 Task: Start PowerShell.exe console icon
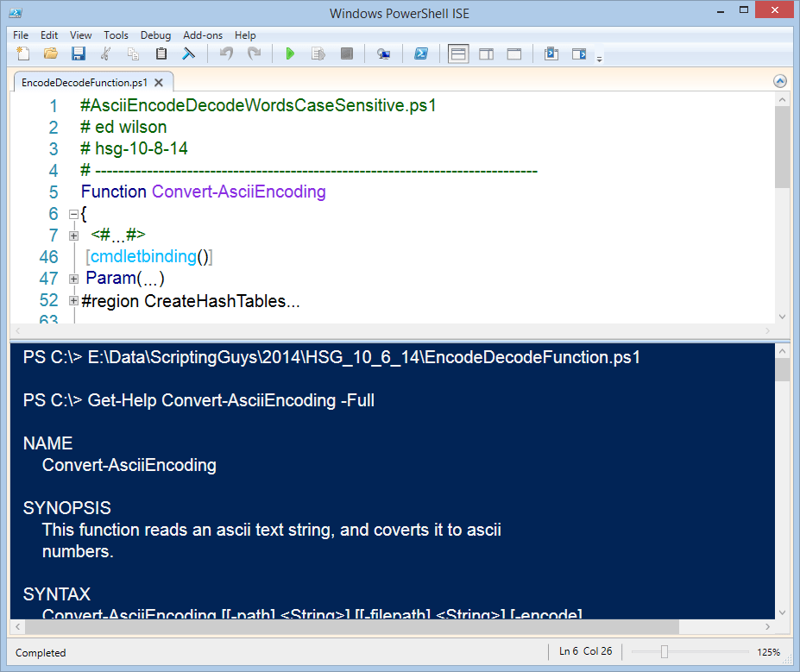coord(421,53)
